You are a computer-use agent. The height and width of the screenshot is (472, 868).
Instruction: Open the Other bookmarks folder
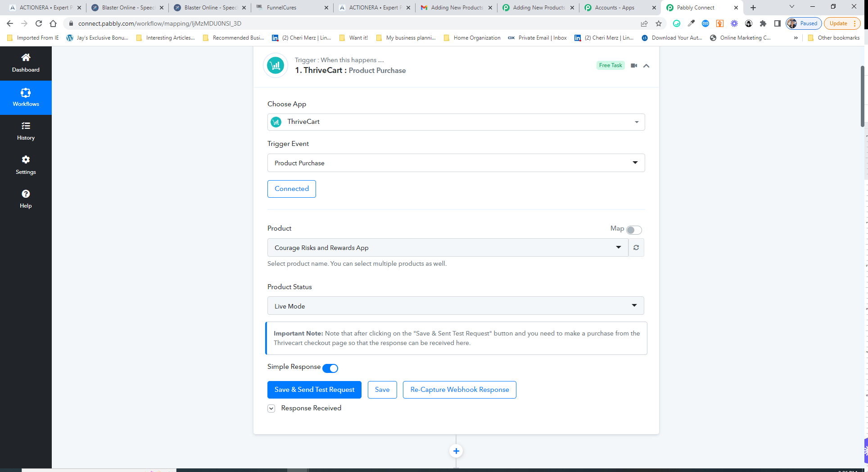(x=834, y=38)
